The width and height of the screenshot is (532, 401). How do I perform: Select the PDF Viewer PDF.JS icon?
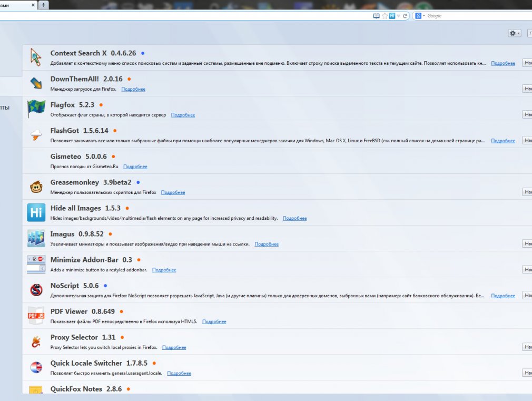coord(36,316)
